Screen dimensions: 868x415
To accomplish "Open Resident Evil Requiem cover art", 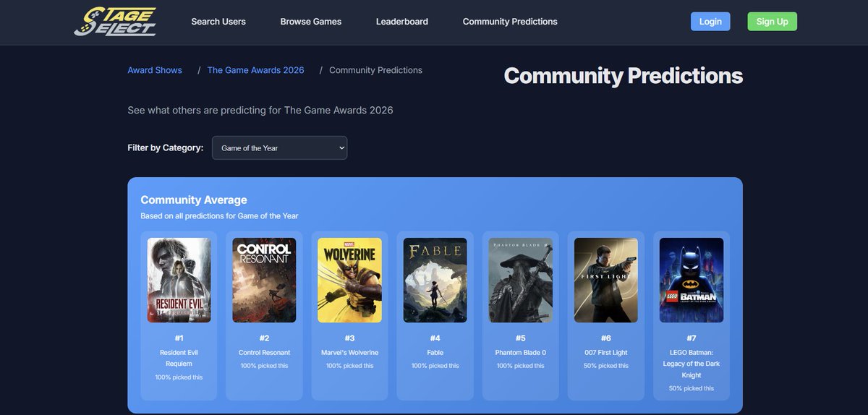I will [x=179, y=280].
